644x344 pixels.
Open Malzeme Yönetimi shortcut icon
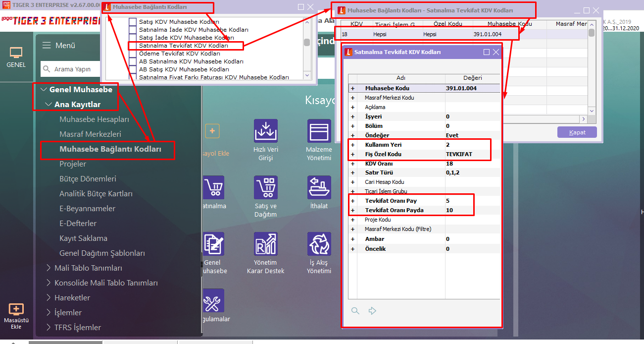click(x=319, y=131)
